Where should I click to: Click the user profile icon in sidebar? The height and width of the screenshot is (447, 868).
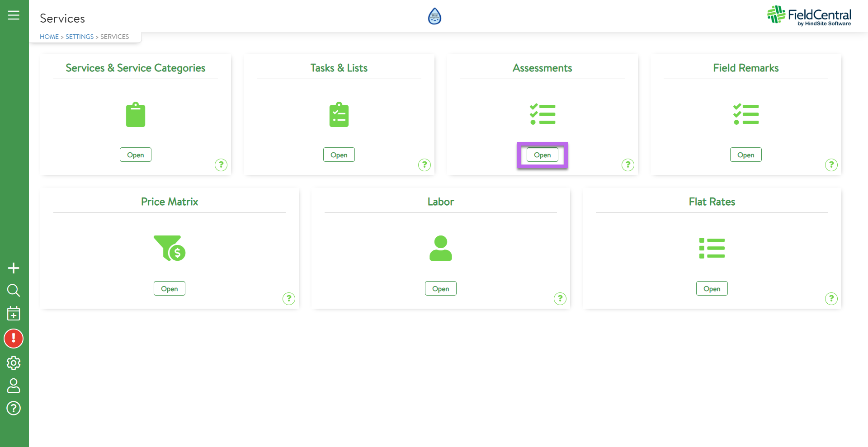pos(14,386)
